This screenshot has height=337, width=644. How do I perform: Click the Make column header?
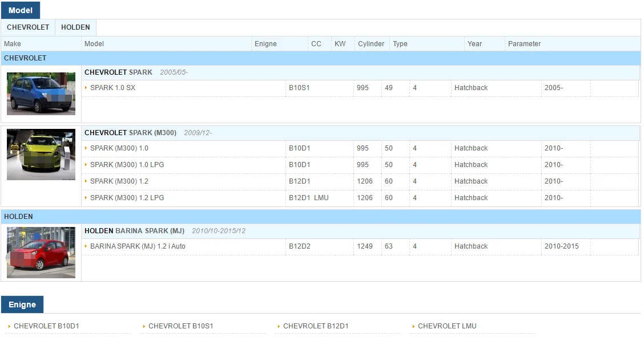pyautogui.click(x=13, y=44)
